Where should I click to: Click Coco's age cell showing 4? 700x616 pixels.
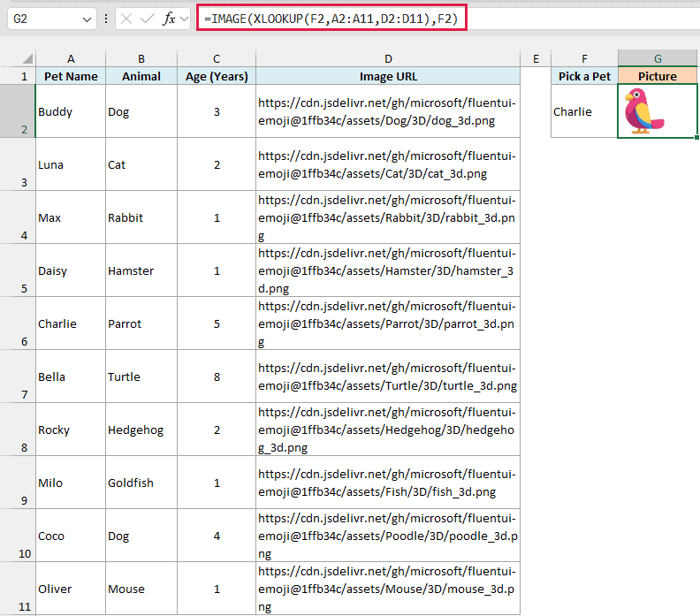coord(217,536)
